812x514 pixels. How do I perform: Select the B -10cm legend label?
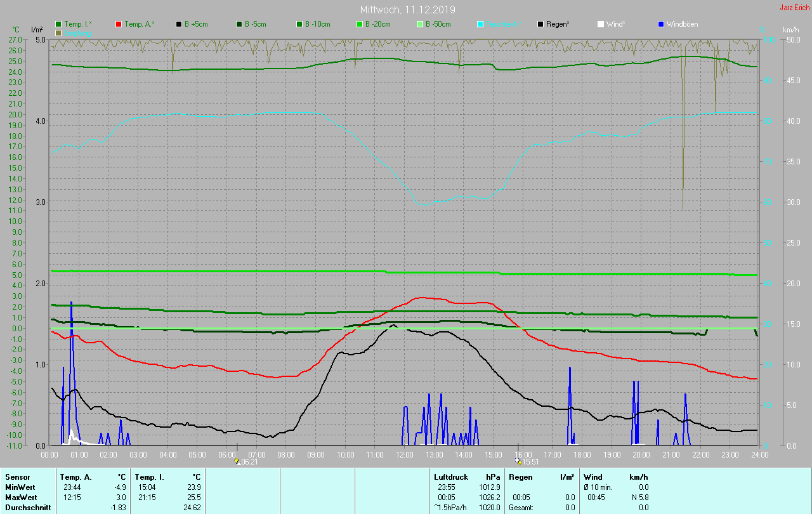317,24
